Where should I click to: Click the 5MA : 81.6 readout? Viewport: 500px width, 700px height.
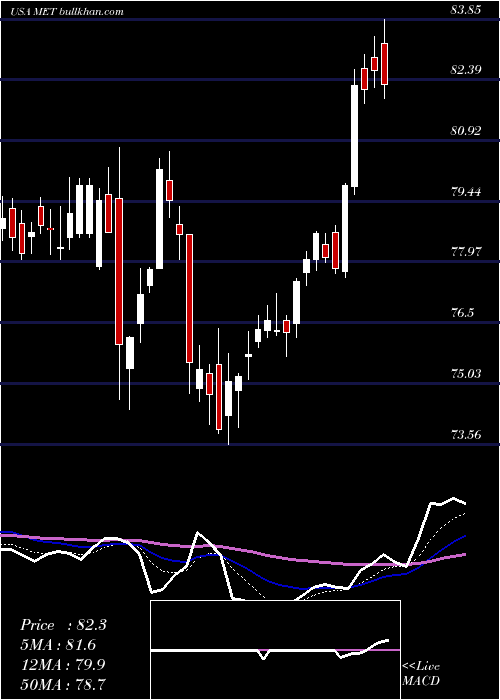[58, 645]
